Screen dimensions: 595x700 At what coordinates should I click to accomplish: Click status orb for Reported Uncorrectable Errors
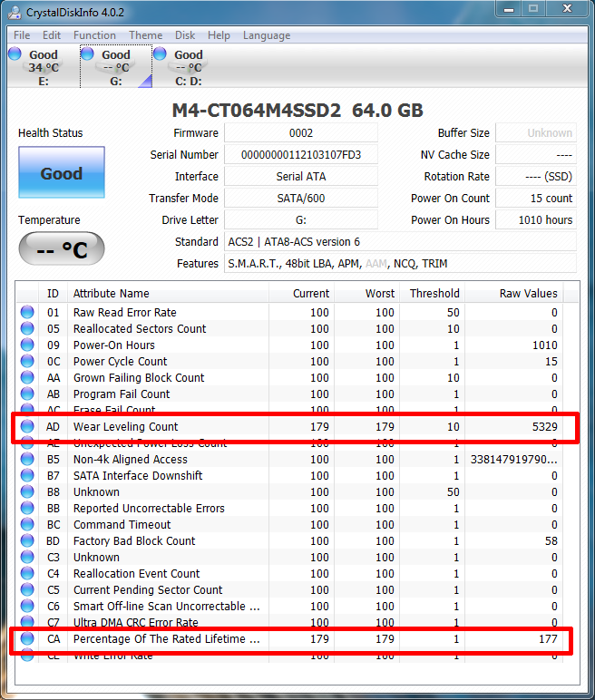click(x=27, y=508)
